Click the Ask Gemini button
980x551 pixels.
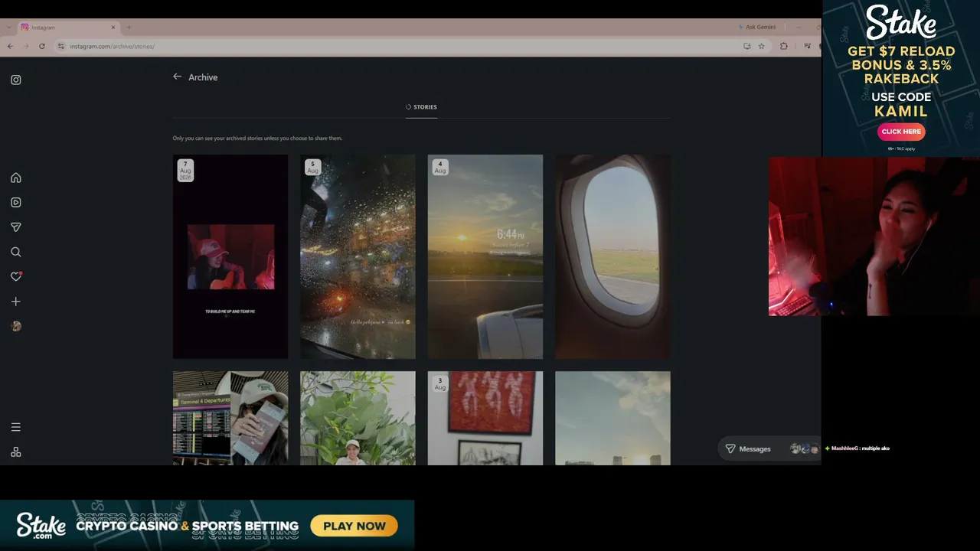coord(757,27)
